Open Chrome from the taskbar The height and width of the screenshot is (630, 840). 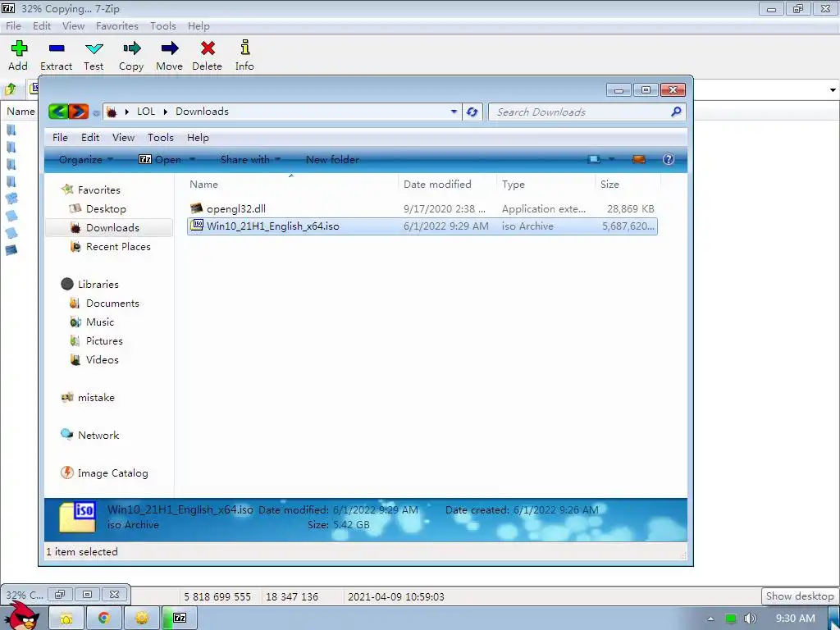[104, 619]
